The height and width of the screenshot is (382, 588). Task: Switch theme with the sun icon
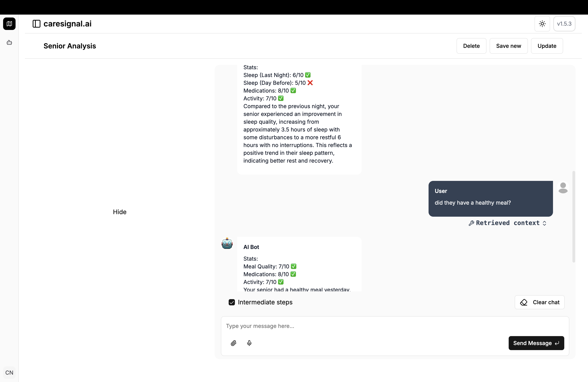click(x=542, y=24)
